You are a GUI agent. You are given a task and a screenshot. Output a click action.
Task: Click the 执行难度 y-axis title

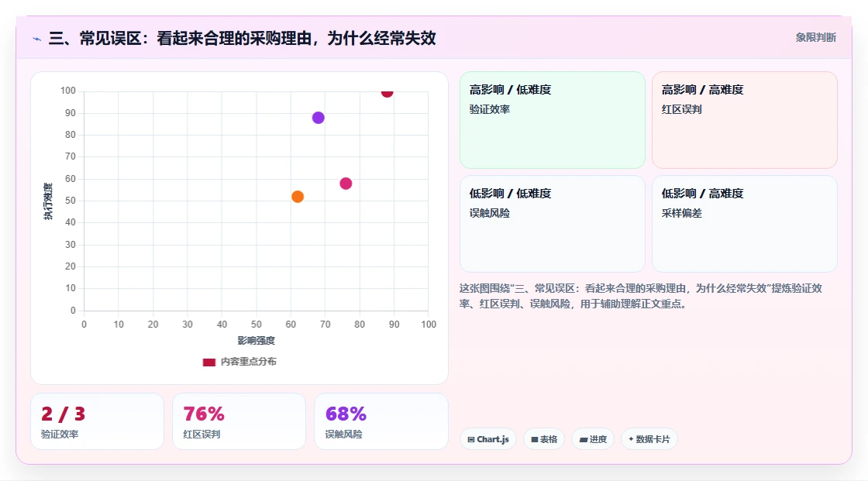coord(48,201)
